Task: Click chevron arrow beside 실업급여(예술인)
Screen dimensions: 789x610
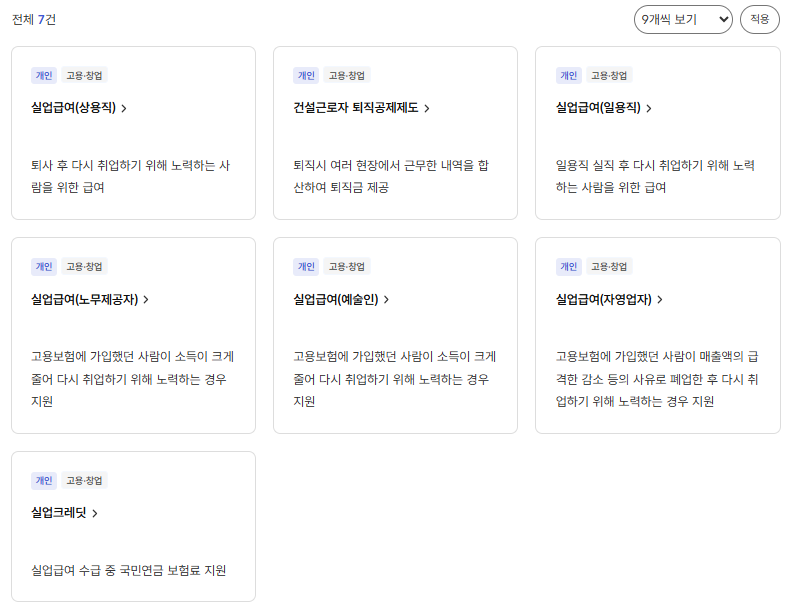Action: (386, 300)
